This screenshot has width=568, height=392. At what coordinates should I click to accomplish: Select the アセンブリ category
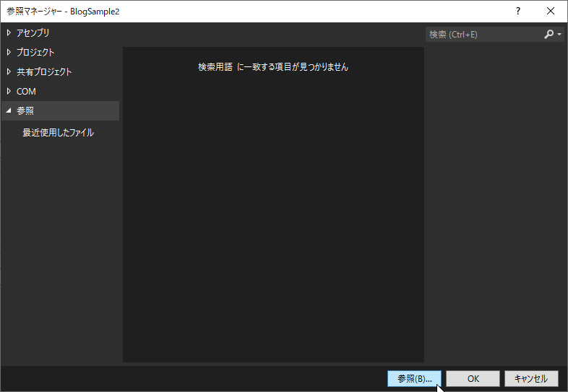tap(33, 32)
